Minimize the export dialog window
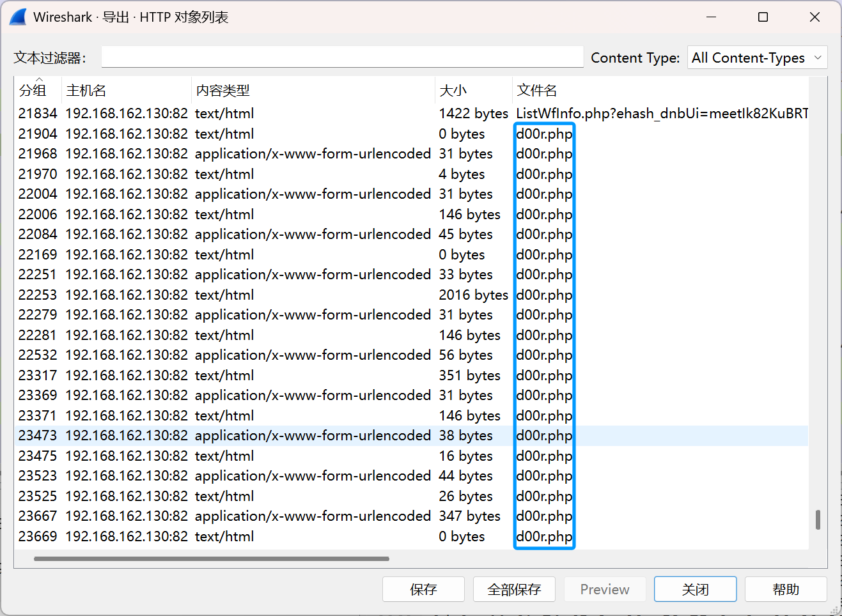 click(711, 17)
